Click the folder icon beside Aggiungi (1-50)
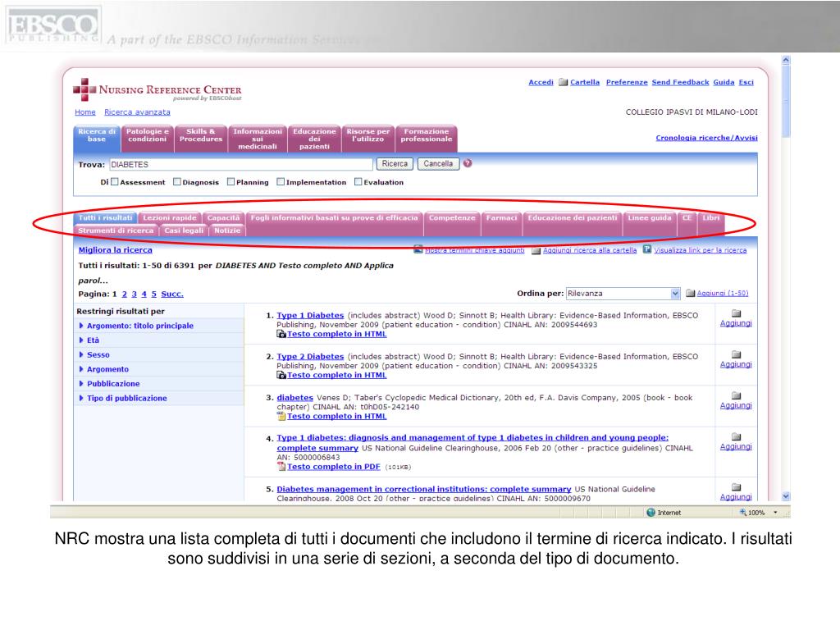 691,294
